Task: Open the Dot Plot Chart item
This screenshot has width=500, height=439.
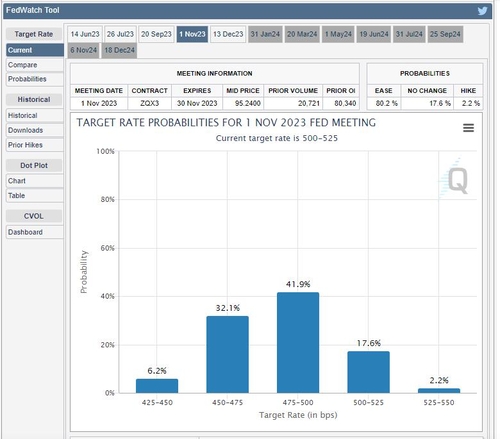Action: coord(35,181)
